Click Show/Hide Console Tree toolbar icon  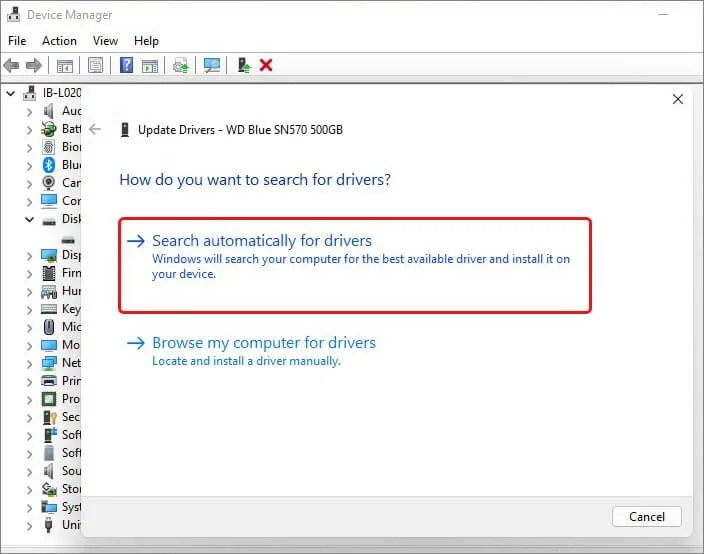(65, 66)
